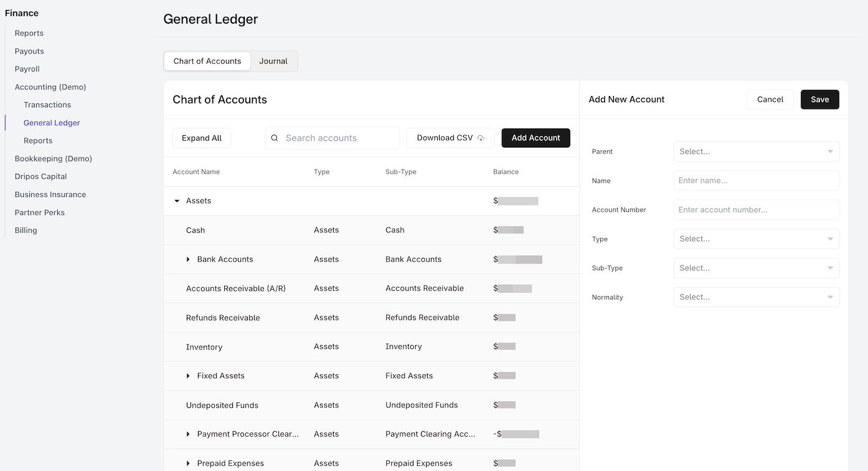Click the Balance column header
This screenshot has width=868, height=471.
tap(506, 172)
